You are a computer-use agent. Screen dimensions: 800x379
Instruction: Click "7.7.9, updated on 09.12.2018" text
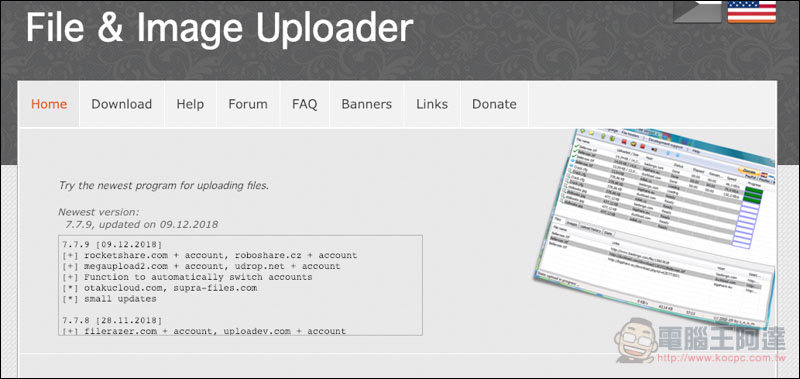tap(141, 224)
